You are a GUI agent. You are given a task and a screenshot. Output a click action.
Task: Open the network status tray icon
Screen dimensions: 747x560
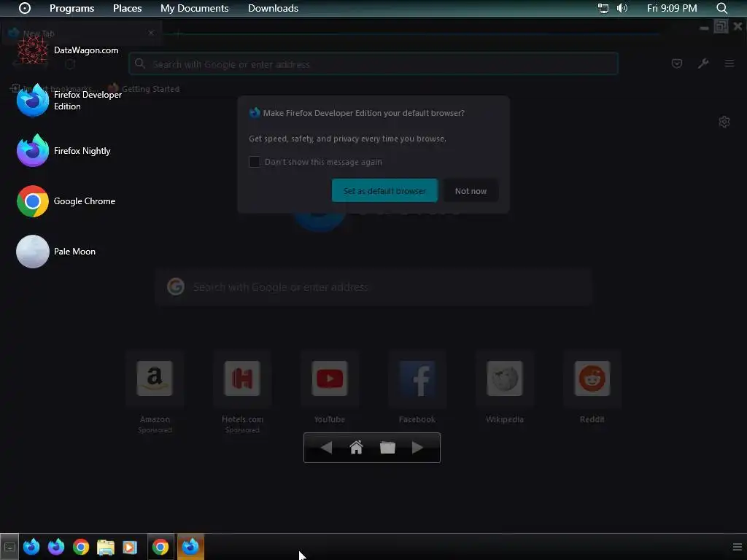tap(603, 8)
